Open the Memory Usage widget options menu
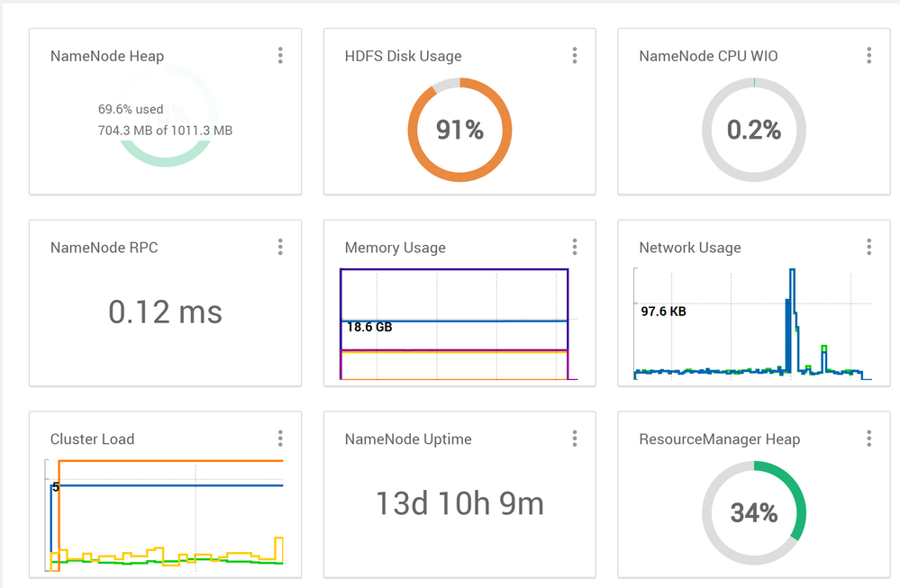The image size is (900, 588). click(x=575, y=247)
